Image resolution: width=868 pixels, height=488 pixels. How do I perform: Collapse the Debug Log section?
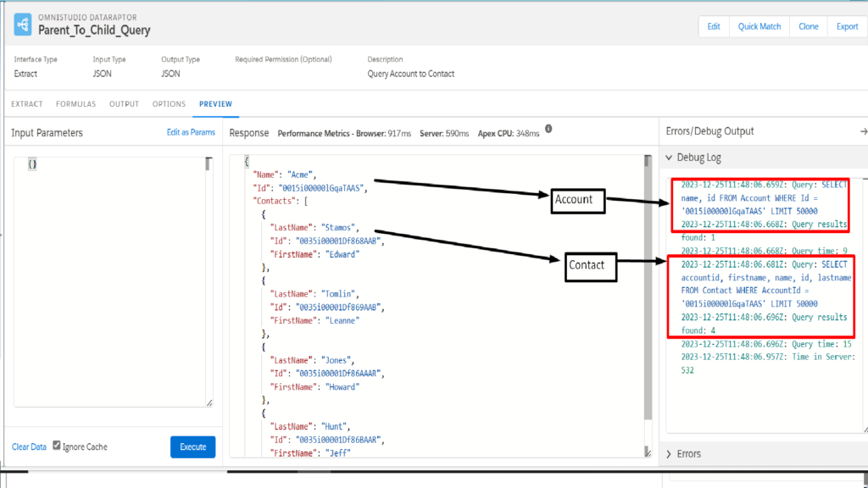tap(670, 158)
